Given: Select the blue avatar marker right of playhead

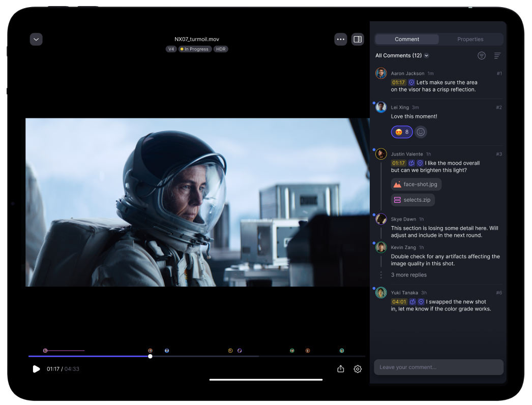Looking at the screenshot, I should (x=167, y=351).
